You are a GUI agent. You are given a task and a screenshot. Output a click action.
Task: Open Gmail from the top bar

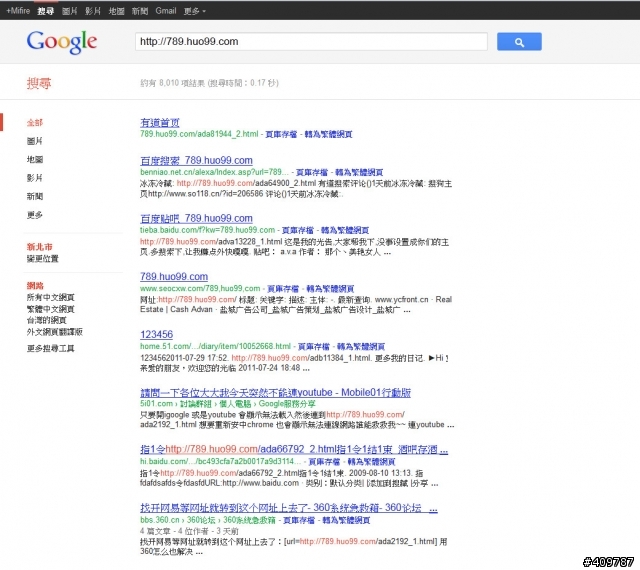166,11
